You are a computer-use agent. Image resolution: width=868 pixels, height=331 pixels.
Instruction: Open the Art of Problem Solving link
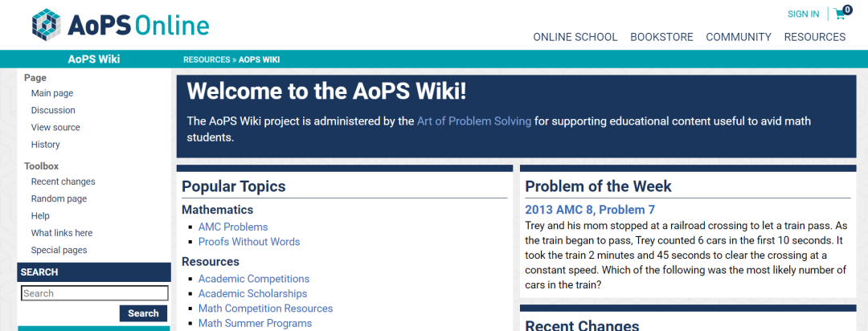473,121
